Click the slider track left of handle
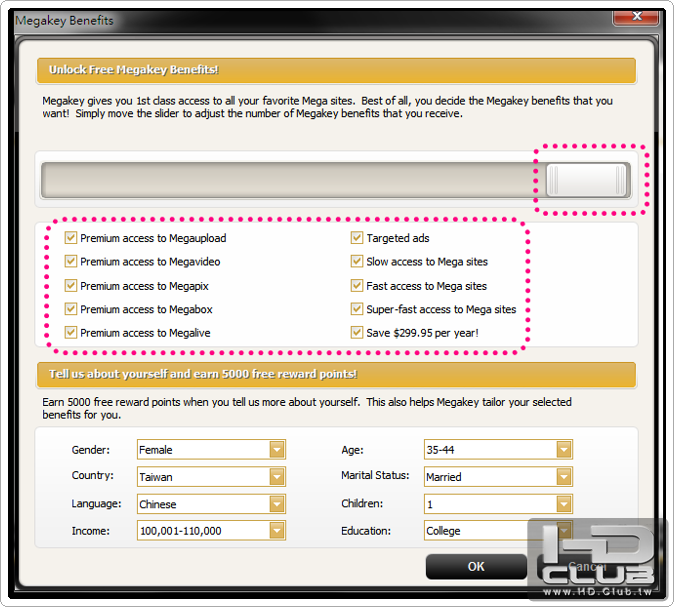The image size is (674, 607). 293,180
